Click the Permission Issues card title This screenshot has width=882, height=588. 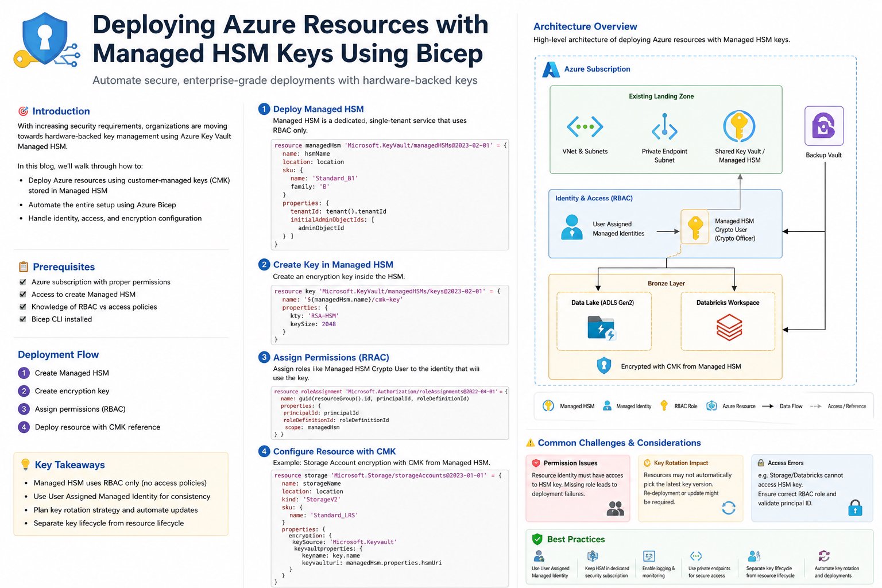[570, 463]
